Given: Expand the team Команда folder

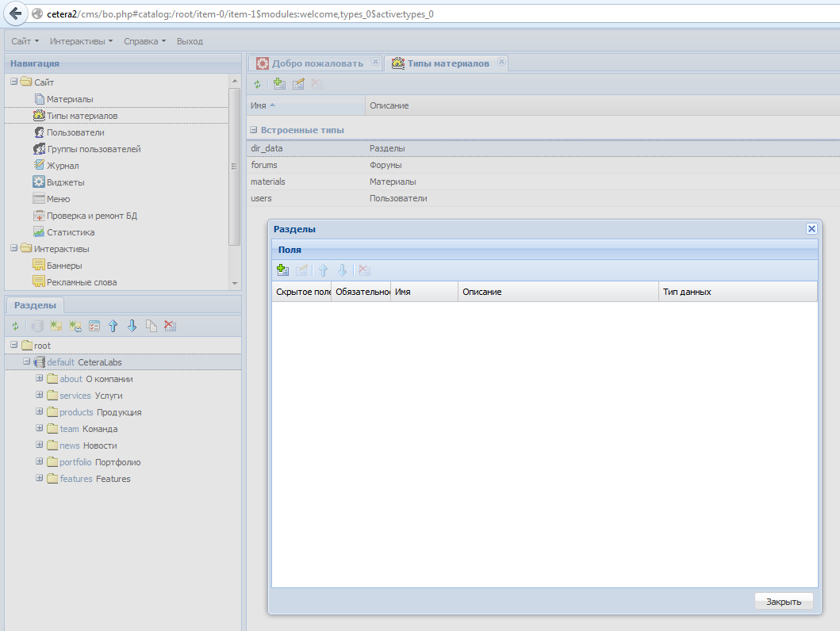Looking at the screenshot, I should (39, 427).
